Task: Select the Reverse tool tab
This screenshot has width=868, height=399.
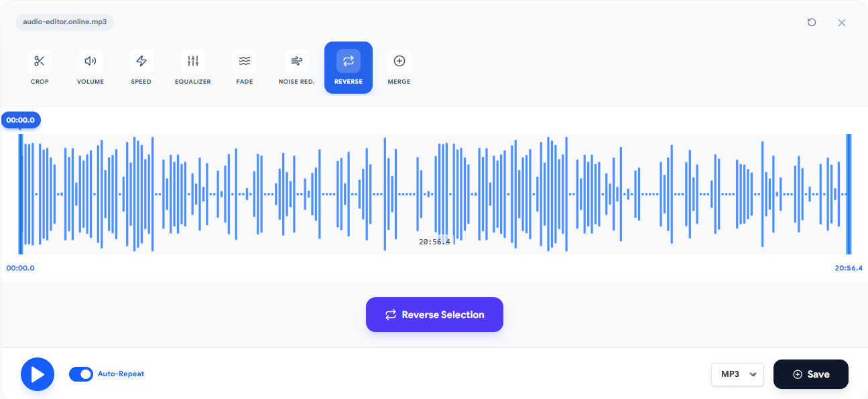Action: 349,68
